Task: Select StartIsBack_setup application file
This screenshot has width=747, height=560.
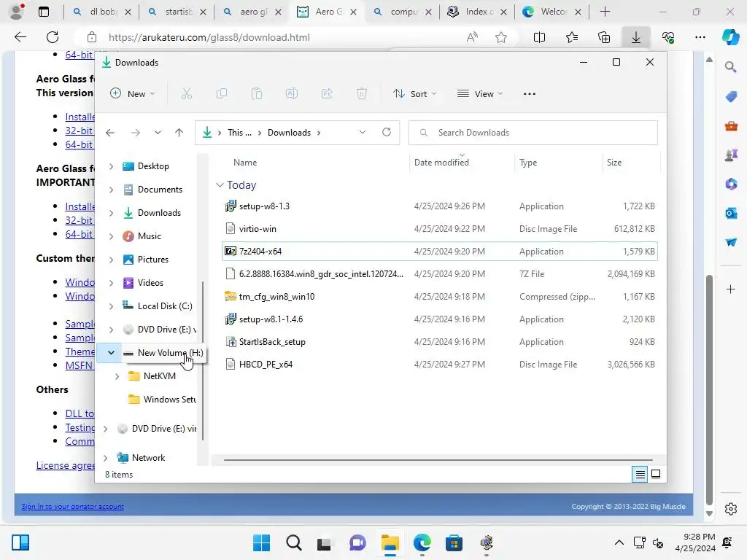Action: [x=440, y=342]
